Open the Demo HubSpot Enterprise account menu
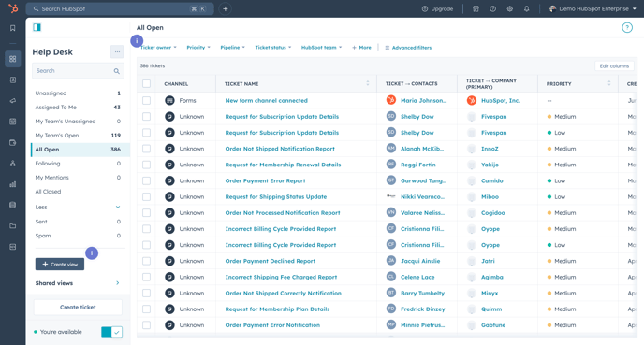The image size is (644, 345). 593,8
